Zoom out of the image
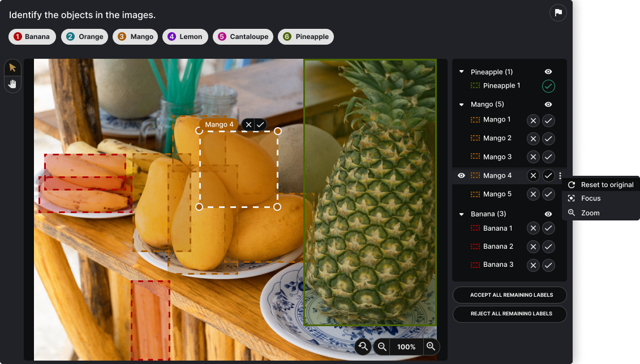 click(x=382, y=346)
